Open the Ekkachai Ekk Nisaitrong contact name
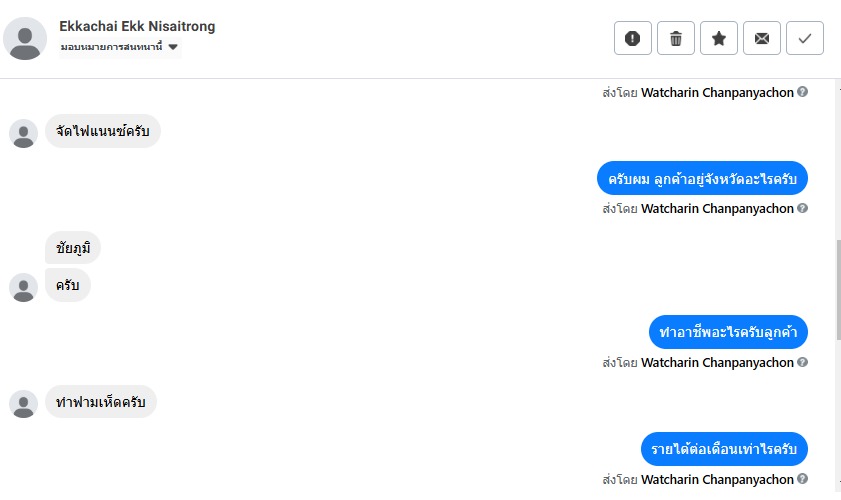This screenshot has width=841, height=500. coord(137,26)
